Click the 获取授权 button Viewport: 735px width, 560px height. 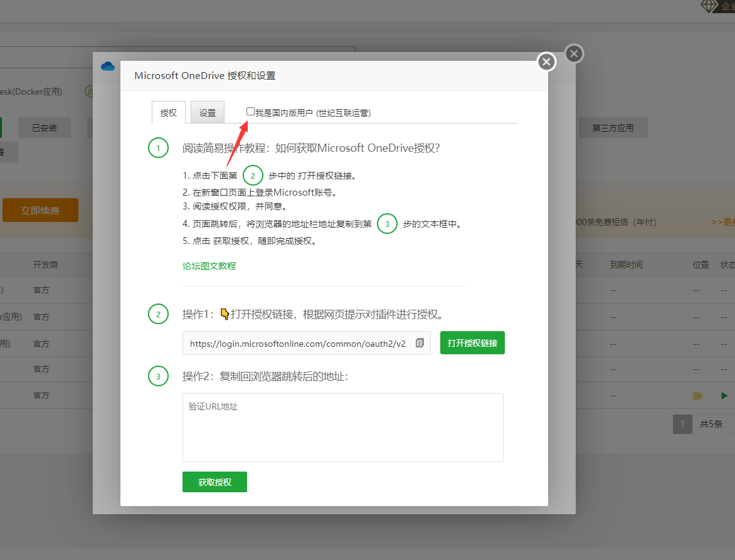[214, 482]
